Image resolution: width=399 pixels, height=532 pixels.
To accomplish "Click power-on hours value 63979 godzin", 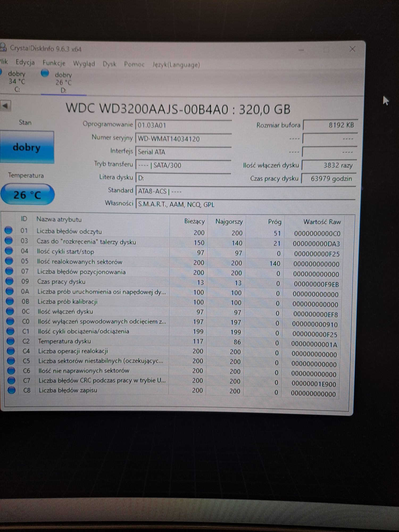I will [x=329, y=178].
